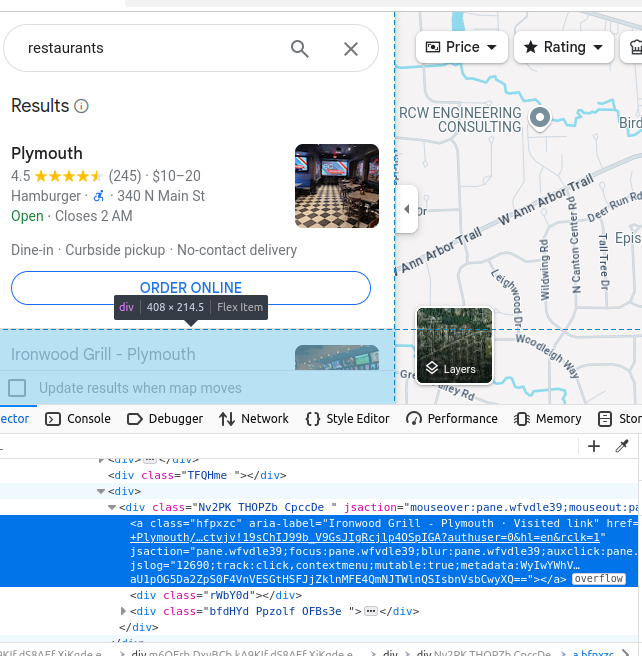Click the Debugger tab icon
Screen dimensions: 642x656
[x=135, y=419]
